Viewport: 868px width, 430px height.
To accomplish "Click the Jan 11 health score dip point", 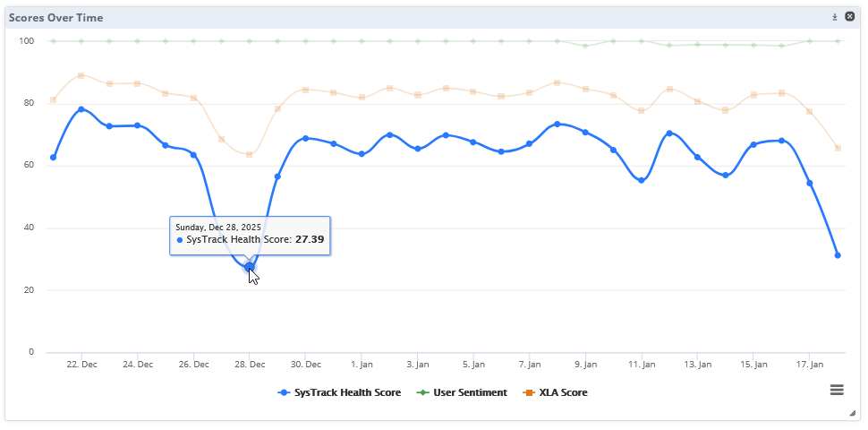I will 642,181.
